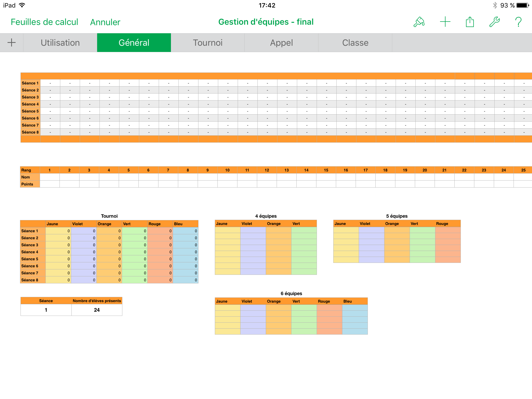Select the Appel sheet tab
This screenshot has width=532, height=399.
(281, 43)
